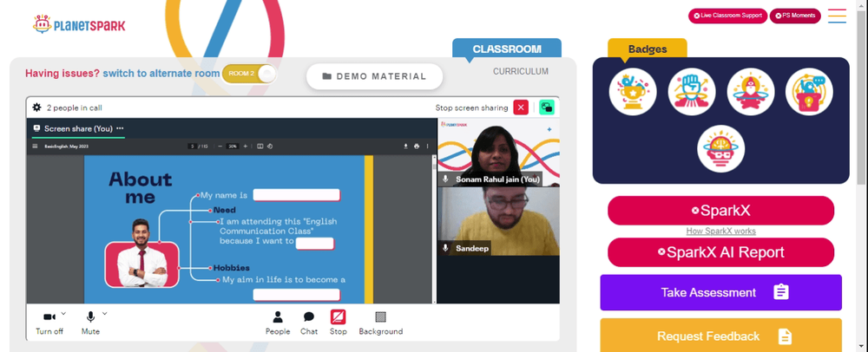Click Request Feedback button

[x=720, y=336]
